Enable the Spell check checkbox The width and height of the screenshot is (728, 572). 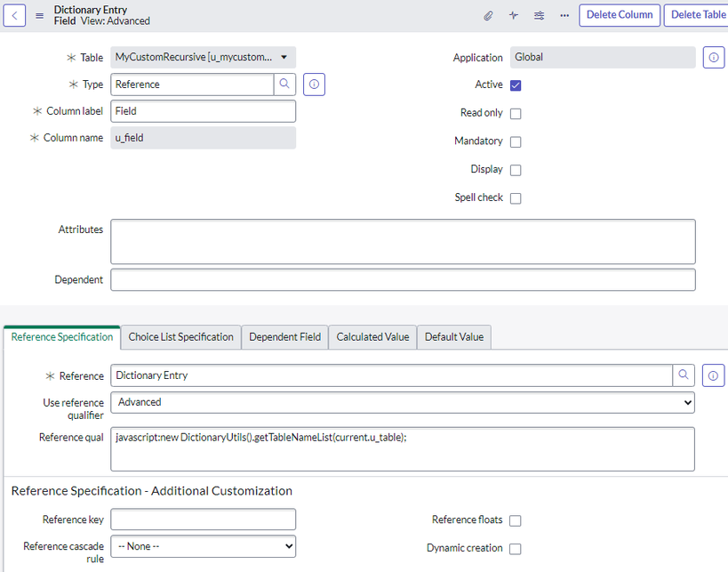coord(516,198)
